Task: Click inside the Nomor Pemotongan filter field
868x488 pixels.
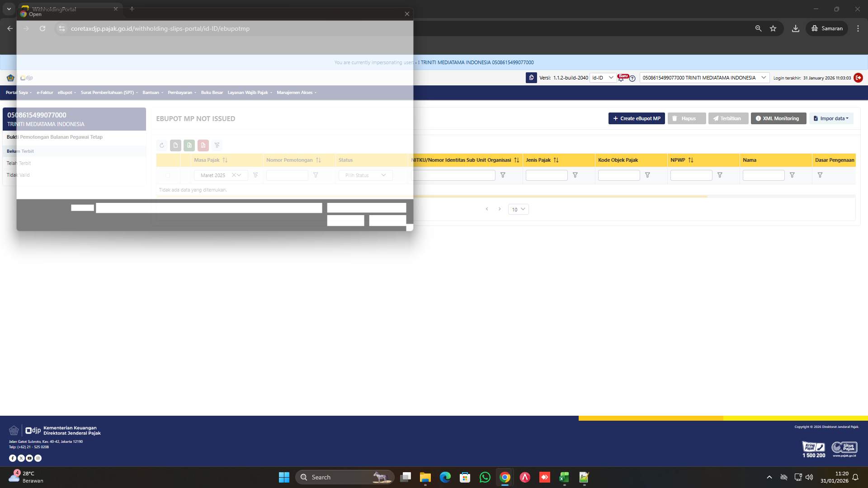Action: pyautogui.click(x=287, y=175)
